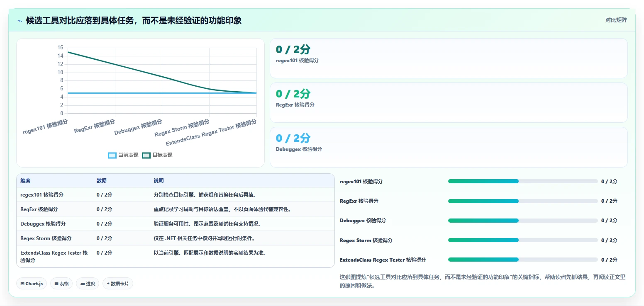The height and width of the screenshot is (306, 644).
Task: Click chart x-axis label ExtendsClass Regex Tester
Action: [211, 133]
